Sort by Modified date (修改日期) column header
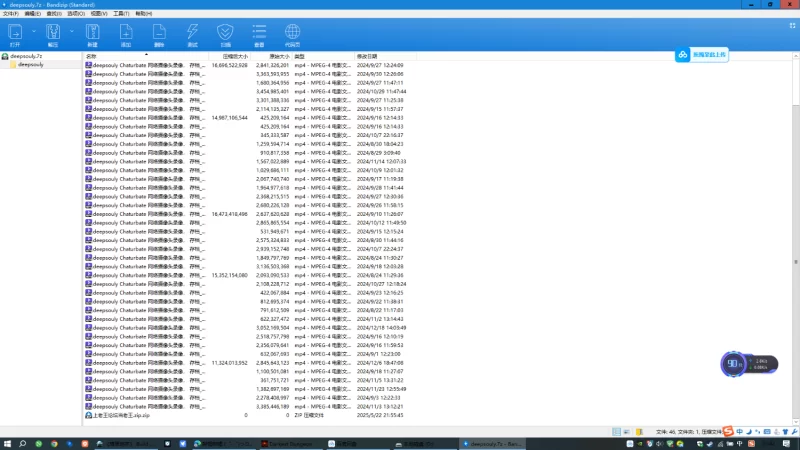The image size is (800, 450). click(385, 56)
